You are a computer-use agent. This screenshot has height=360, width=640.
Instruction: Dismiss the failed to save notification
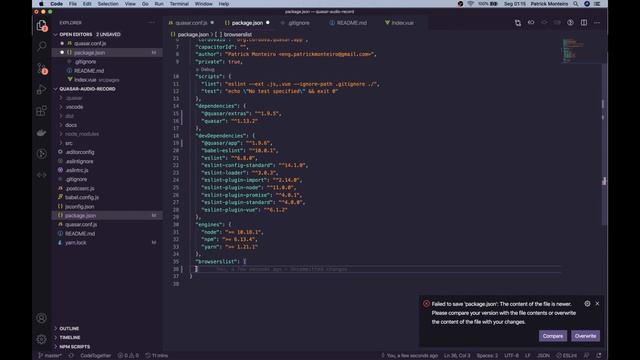pos(597,303)
